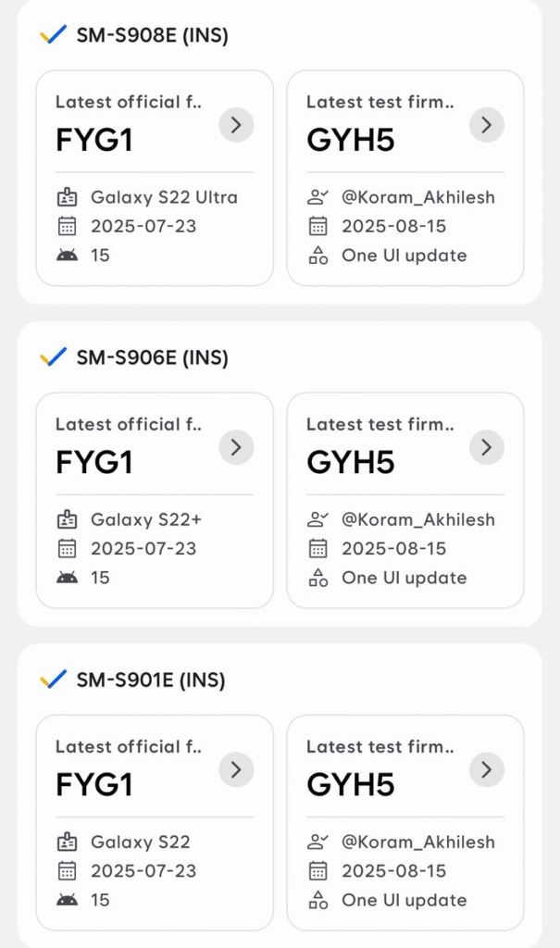Tap SM-S901E test firmware chevron button

pos(487,769)
